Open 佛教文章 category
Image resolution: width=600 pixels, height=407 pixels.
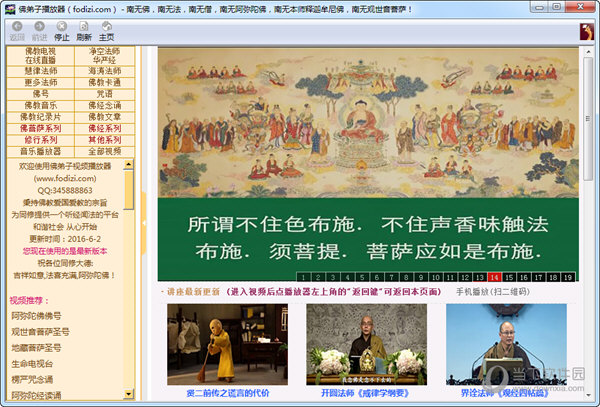click(x=104, y=117)
